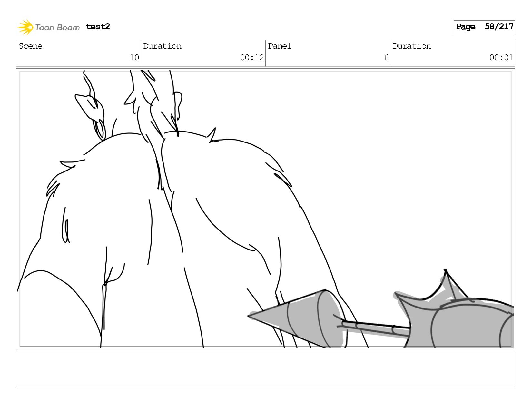This screenshot has width=532, height=411.
Task: Click the empty notes box below panel
Action: tap(266, 369)
